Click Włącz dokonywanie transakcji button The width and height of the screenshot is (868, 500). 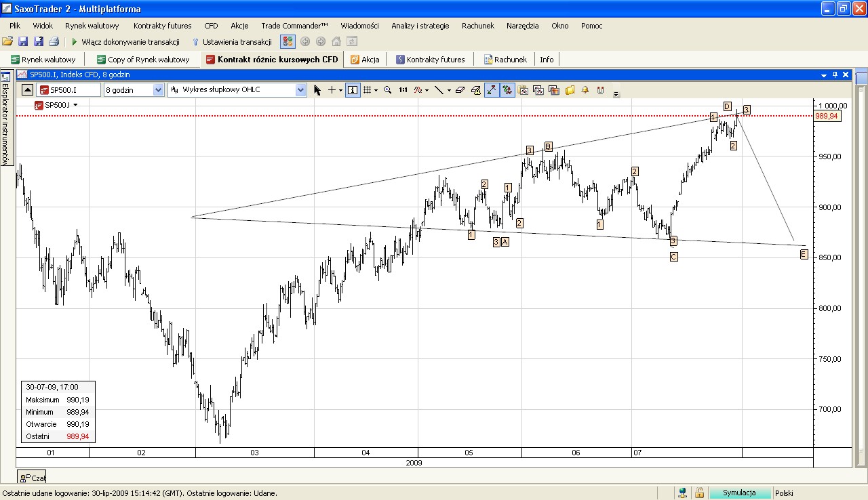[125, 42]
